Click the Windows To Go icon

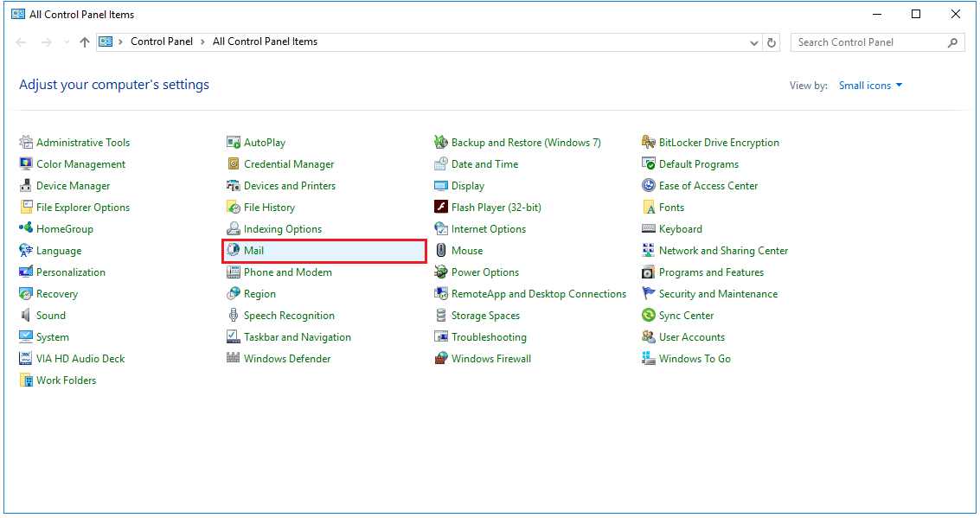tap(648, 359)
